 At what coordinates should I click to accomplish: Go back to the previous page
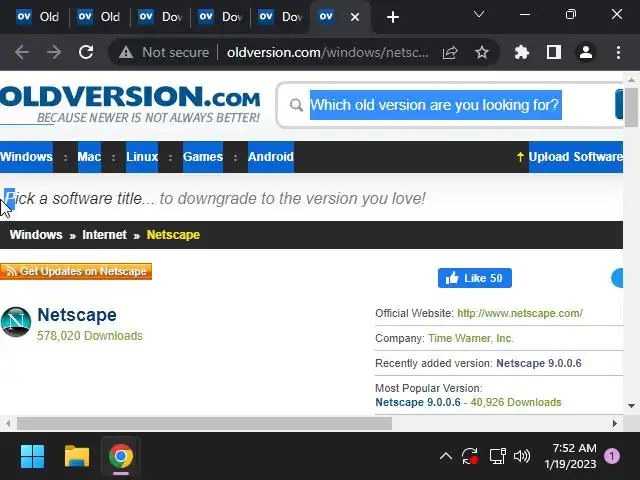coord(22,52)
